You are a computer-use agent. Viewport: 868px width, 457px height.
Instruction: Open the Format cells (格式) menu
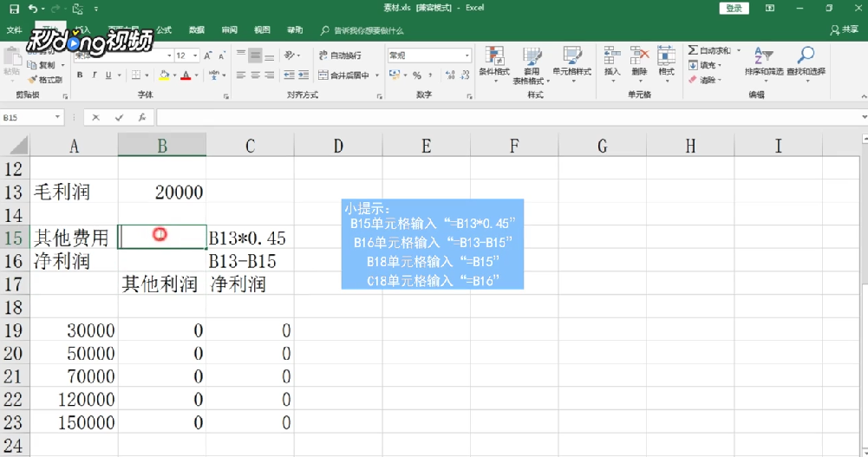pyautogui.click(x=666, y=63)
